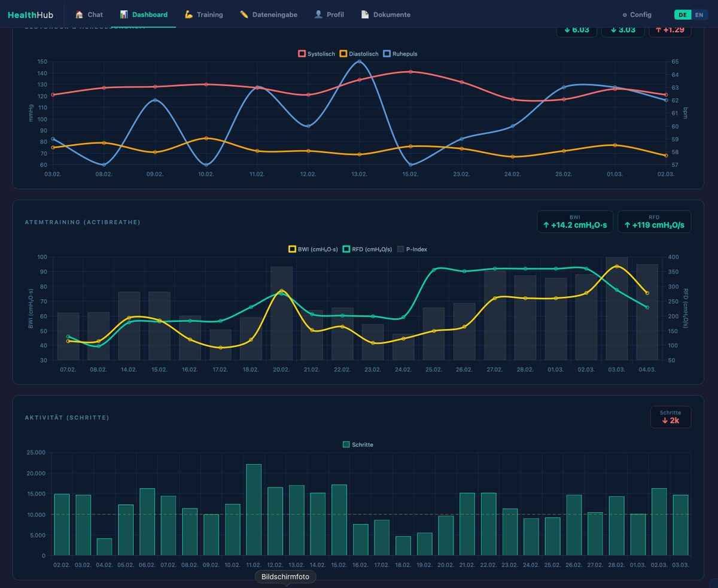Click the pencil icon for Dateneingabe

[244, 14]
